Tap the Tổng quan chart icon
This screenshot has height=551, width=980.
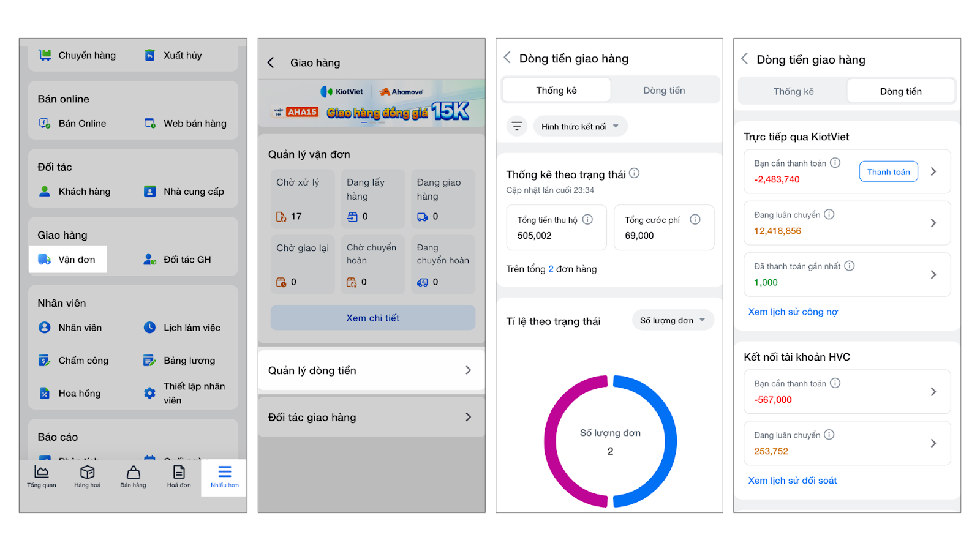41,472
